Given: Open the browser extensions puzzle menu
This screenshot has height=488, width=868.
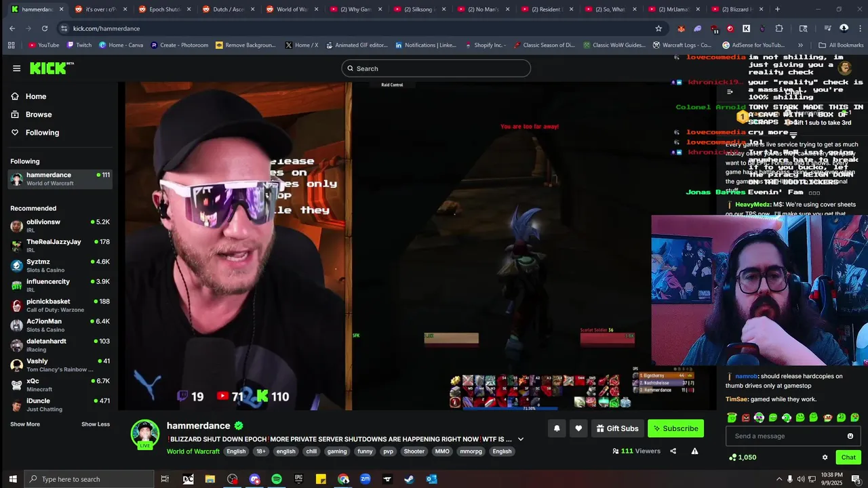Looking at the screenshot, I should pyautogui.click(x=779, y=28).
